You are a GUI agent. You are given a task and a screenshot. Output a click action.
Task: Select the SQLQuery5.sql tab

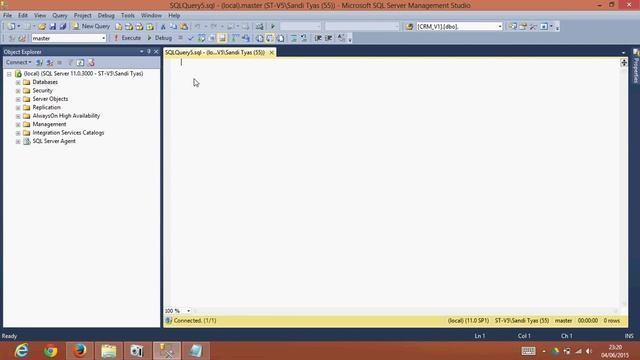215,52
